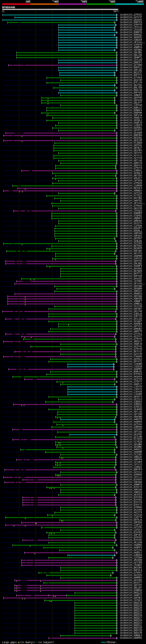
Task: Click the red 20% identity legend segment
Action: click(16, 4)
